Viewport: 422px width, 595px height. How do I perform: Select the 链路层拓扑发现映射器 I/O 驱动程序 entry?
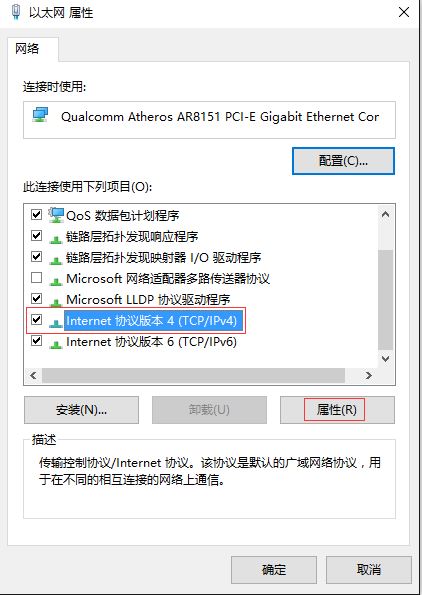pyautogui.click(x=164, y=258)
